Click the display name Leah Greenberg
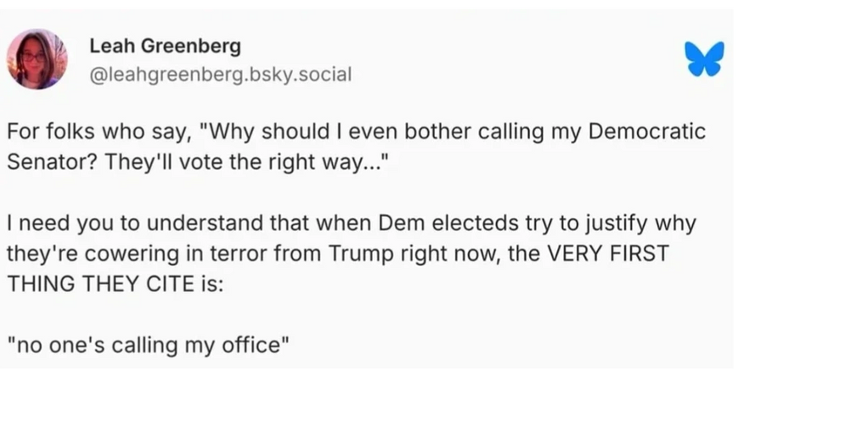 165,46
